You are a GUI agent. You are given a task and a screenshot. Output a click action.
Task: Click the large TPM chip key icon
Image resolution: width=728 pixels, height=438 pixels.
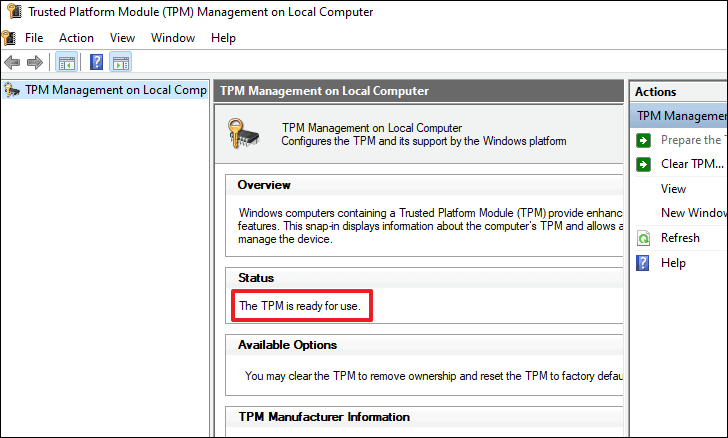pyautogui.click(x=243, y=134)
